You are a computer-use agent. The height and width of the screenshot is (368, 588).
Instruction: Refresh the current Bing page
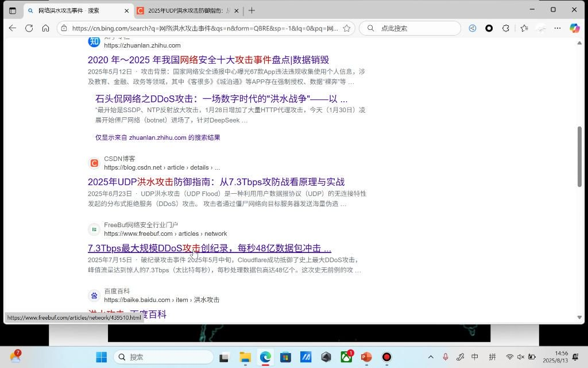pyautogui.click(x=29, y=28)
